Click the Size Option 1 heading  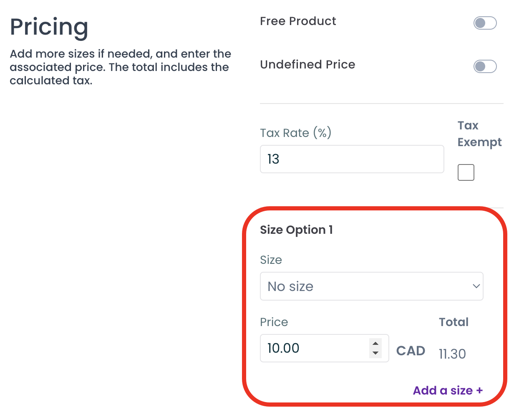click(x=296, y=230)
